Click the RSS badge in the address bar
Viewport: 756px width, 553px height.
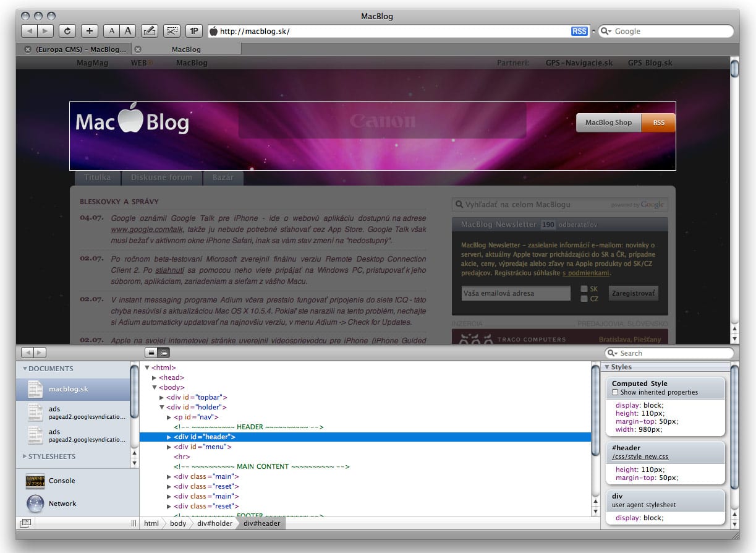click(x=579, y=31)
